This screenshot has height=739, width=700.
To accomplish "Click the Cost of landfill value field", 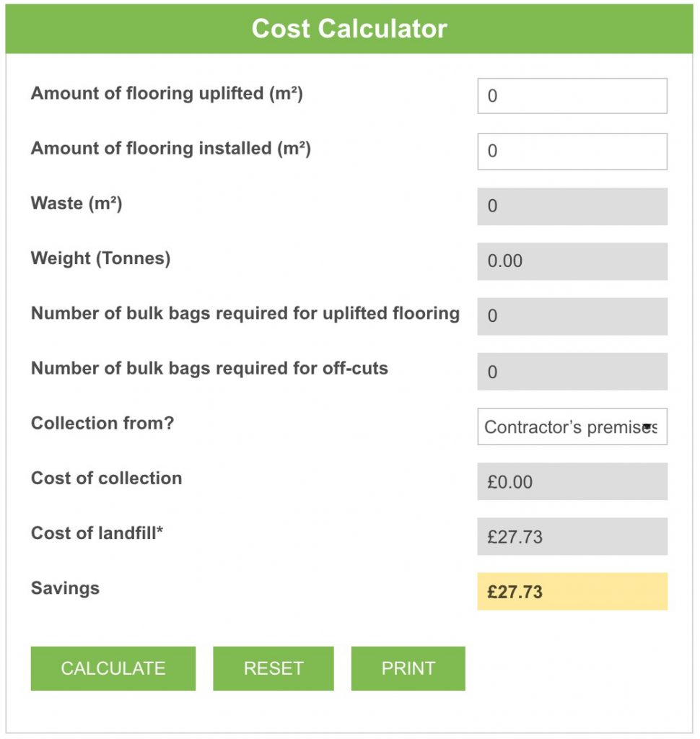I will [572, 536].
